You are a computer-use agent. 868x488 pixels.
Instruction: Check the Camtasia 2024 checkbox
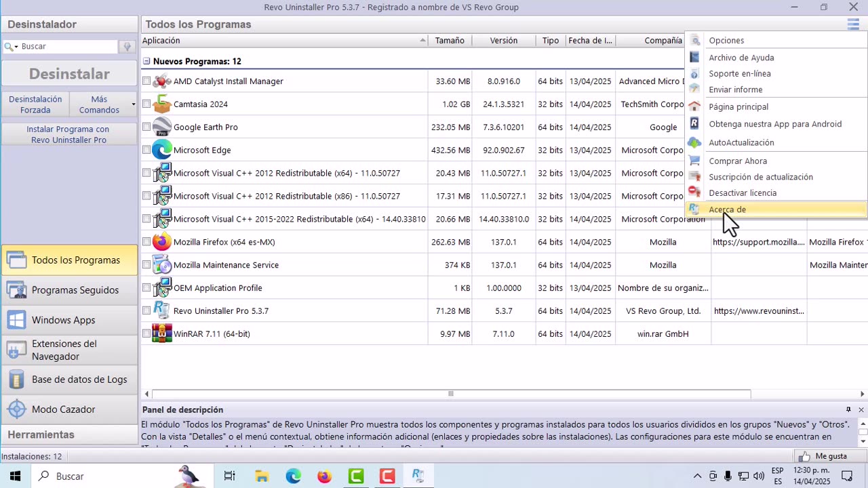click(146, 104)
